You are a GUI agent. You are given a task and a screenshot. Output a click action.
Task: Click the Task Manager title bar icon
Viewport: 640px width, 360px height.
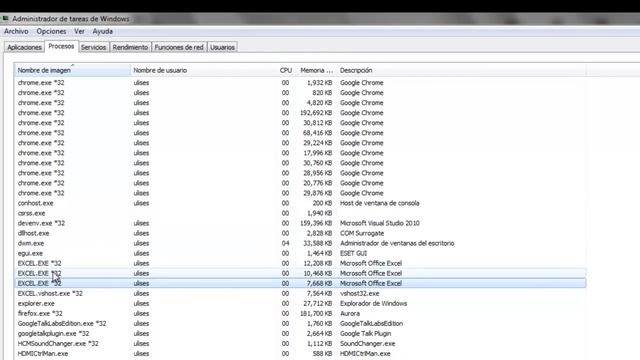[x=5, y=18]
